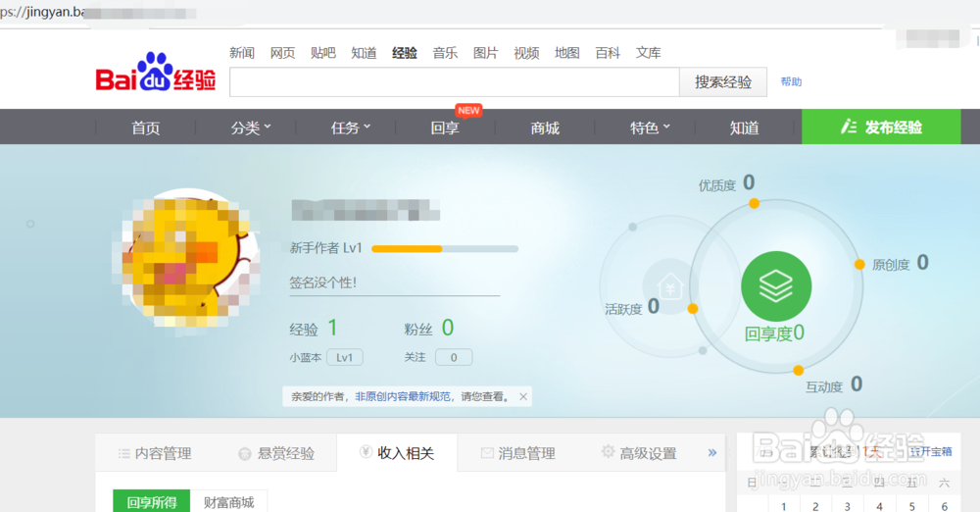Open the 贴吧 top link
980x512 pixels.
[323, 53]
